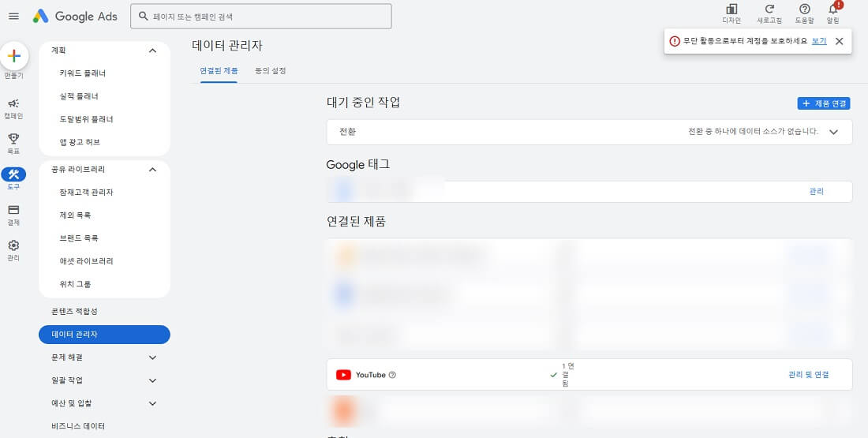
Task: Open 위치 그룹
Action: (75, 284)
